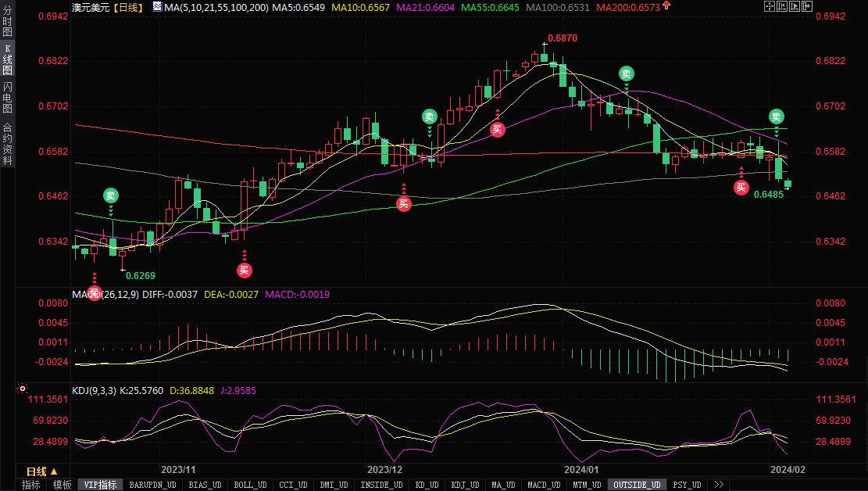Expand the 日线 period selector
Screen dimensions: 868x491
(x=41, y=471)
